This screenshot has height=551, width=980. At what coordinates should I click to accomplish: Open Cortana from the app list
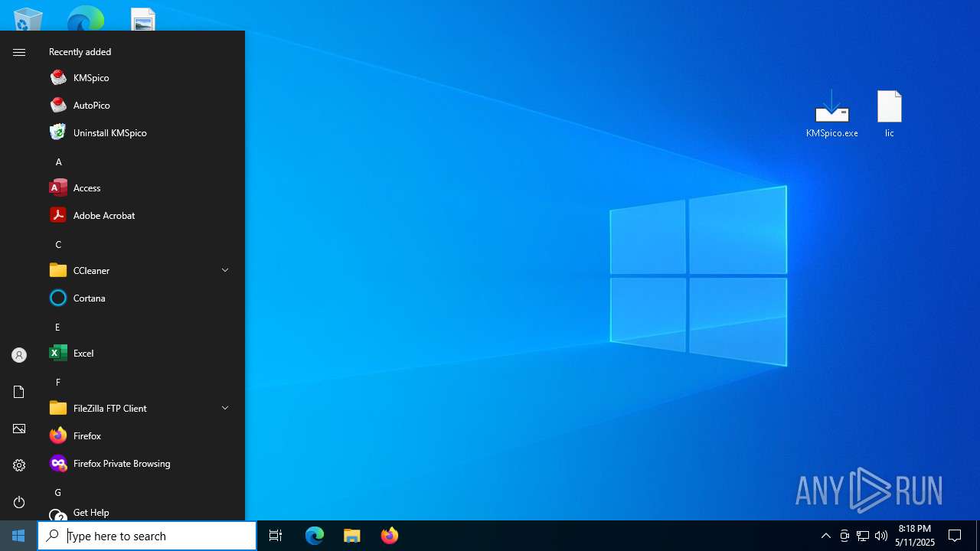click(140, 298)
